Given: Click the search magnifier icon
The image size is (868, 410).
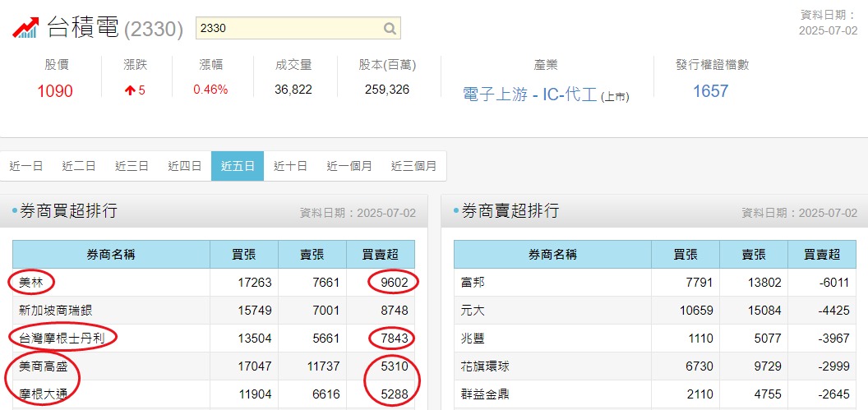Looking at the screenshot, I should (390, 28).
